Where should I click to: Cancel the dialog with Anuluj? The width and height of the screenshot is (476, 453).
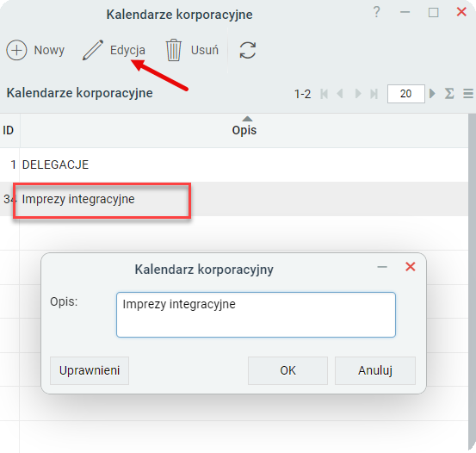pyautogui.click(x=375, y=370)
